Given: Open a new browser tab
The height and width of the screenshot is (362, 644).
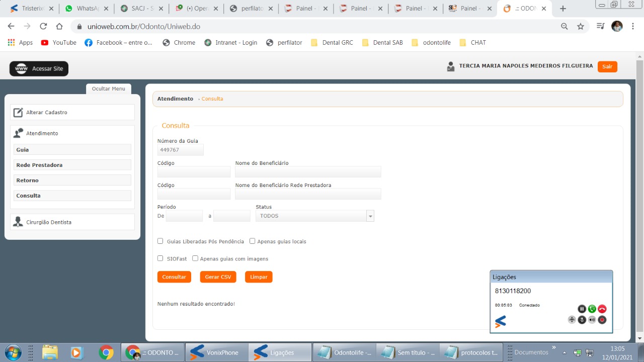Looking at the screenshot, I should tap(563, 9).
